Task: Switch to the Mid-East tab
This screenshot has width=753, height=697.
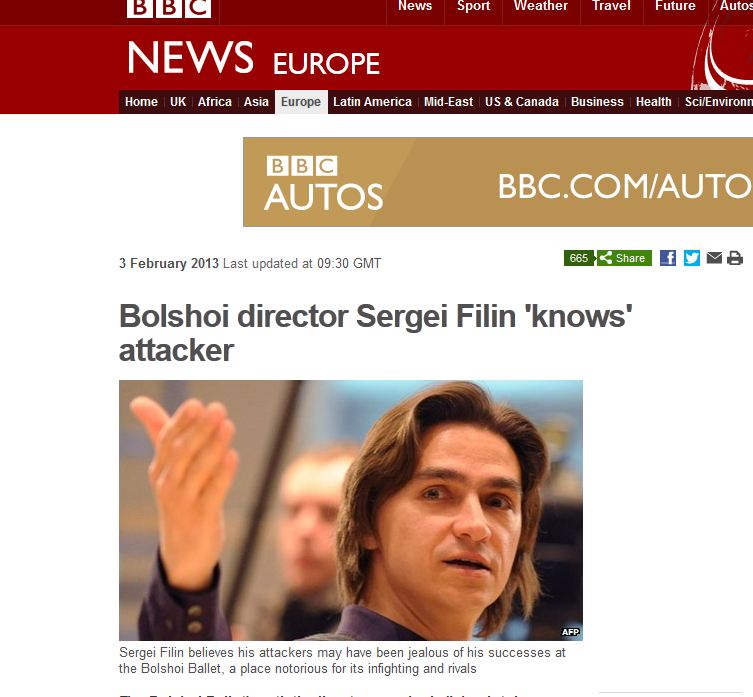Action: [x=449, y=102]
